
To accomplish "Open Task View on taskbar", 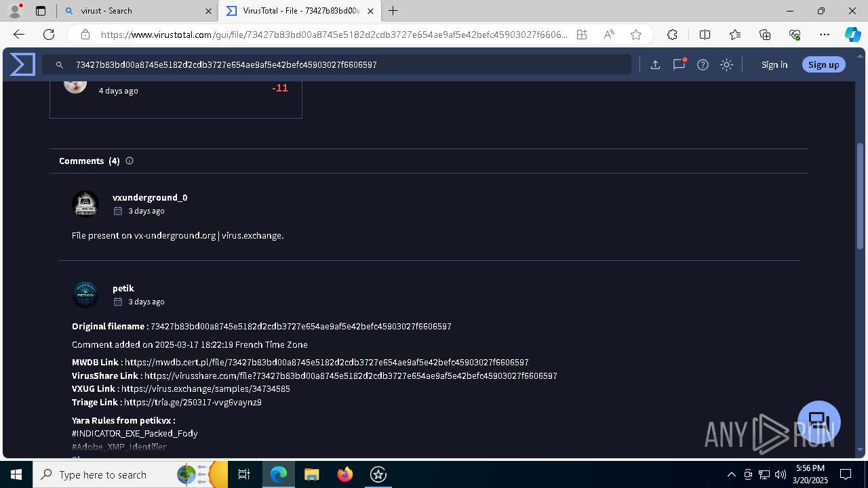I will pos(244,474).
